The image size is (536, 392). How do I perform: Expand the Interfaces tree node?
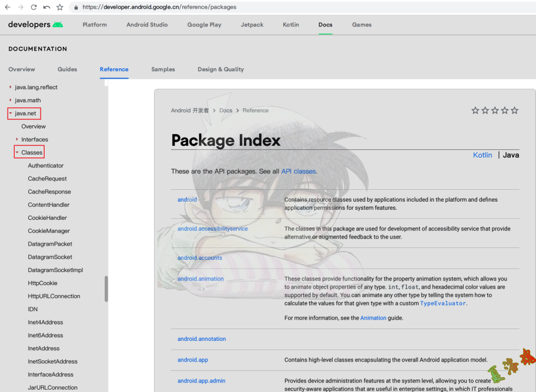17,139
